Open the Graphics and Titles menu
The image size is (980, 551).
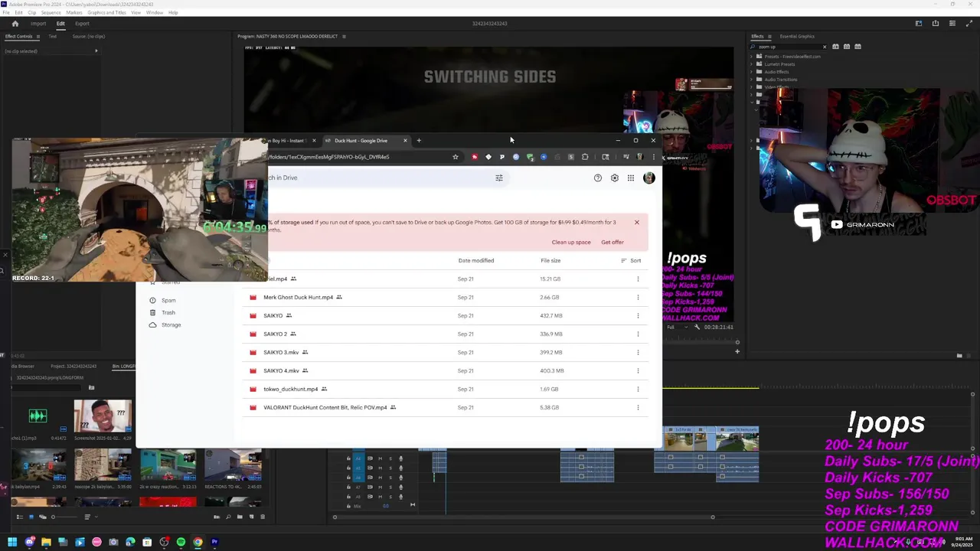106,12
